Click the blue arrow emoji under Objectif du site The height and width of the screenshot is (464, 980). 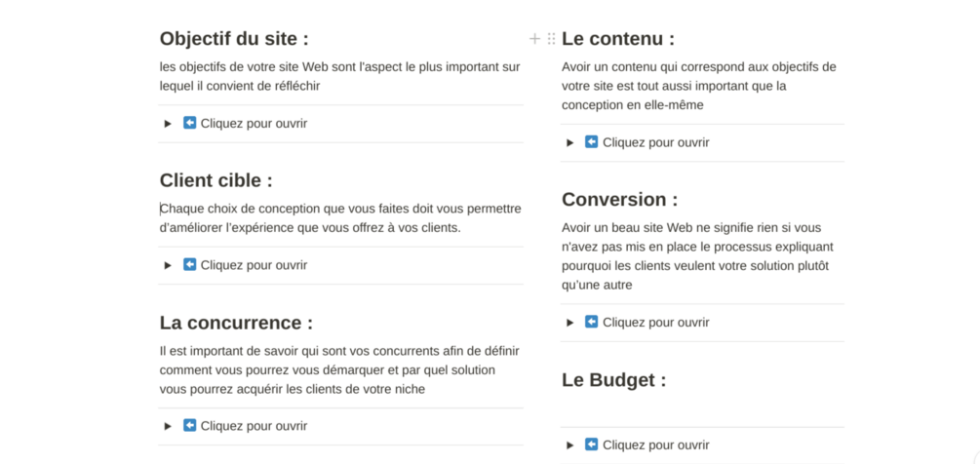[x=189, y=123]
